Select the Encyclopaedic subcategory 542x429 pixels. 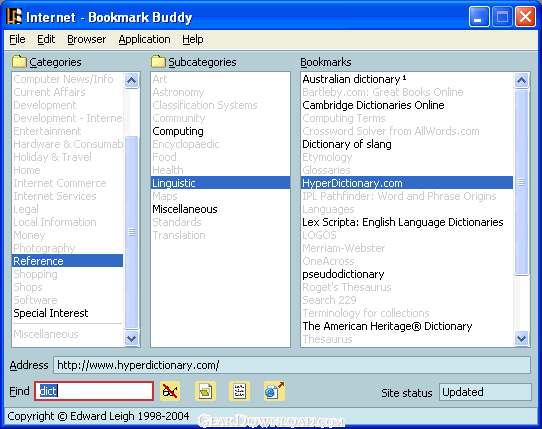(x=221, y=144)
